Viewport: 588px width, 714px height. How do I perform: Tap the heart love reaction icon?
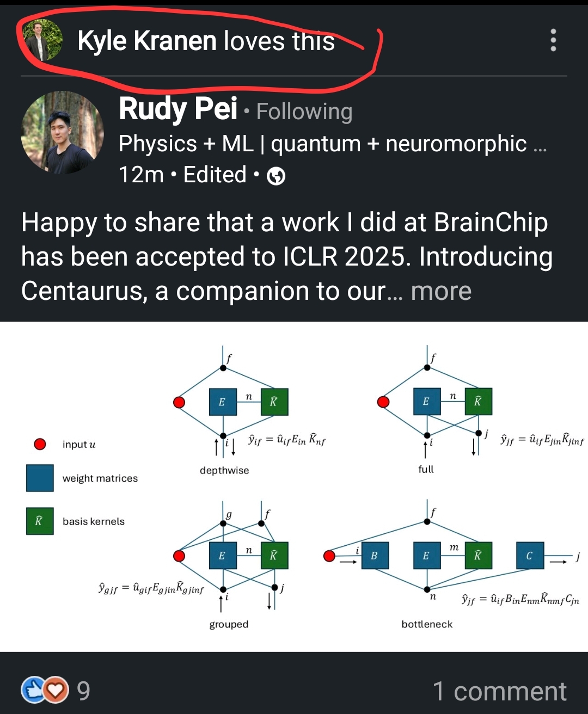click(56, 690)
